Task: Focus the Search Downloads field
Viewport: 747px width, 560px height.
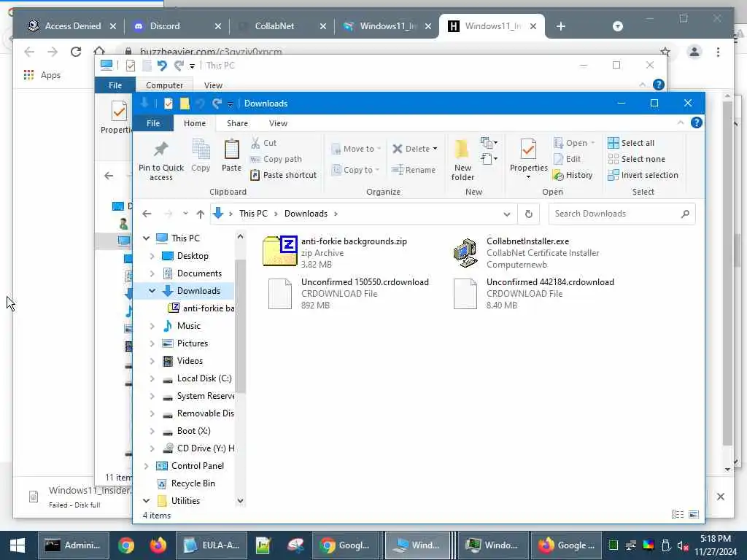Action: tap(622, 214)
